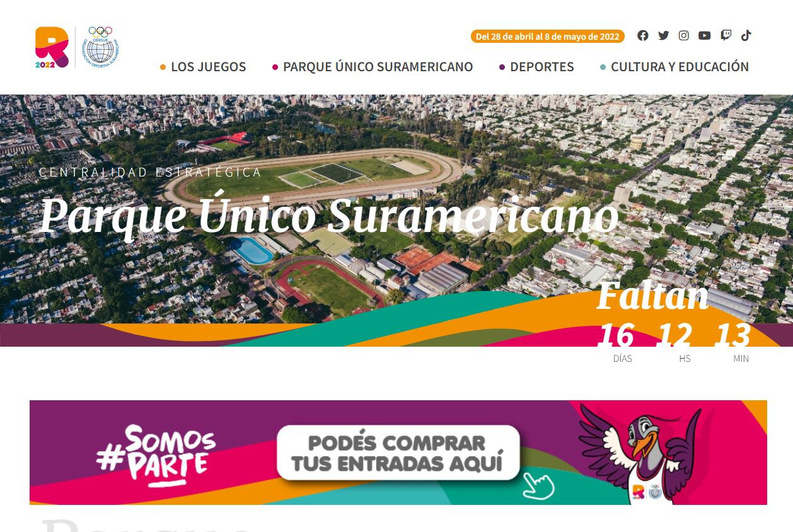This screenshot has height=532, width=793.
Task: Open the CULTURA Y EDUCACIÓN menu
Action: pos(674,67)
